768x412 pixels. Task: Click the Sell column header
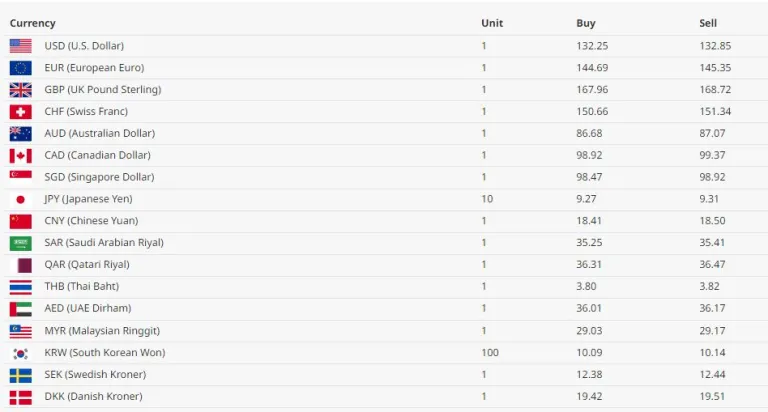click(708, 23)
